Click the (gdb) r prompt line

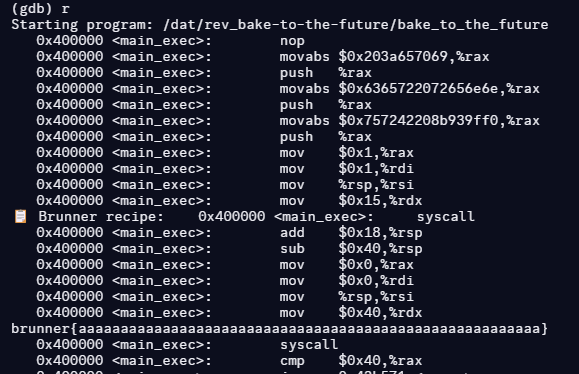40,8
